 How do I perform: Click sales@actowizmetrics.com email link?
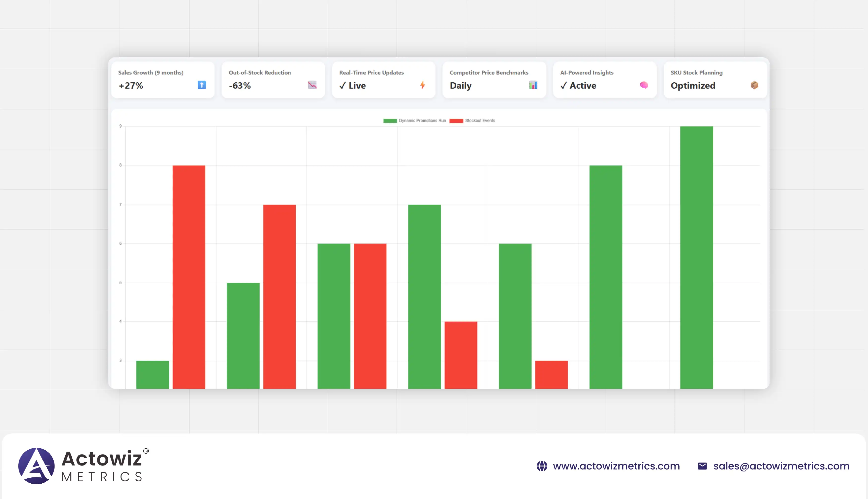(x=781, y=466)
